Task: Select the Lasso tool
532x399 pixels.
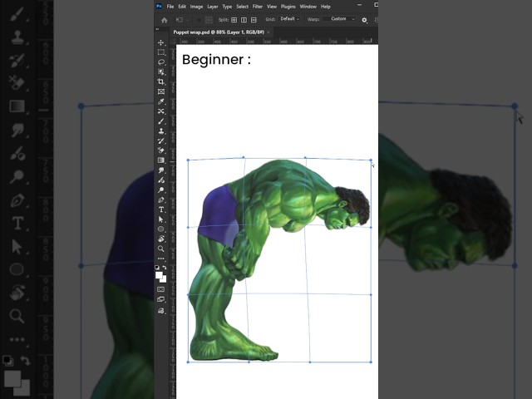Action: tap(160, 62)
